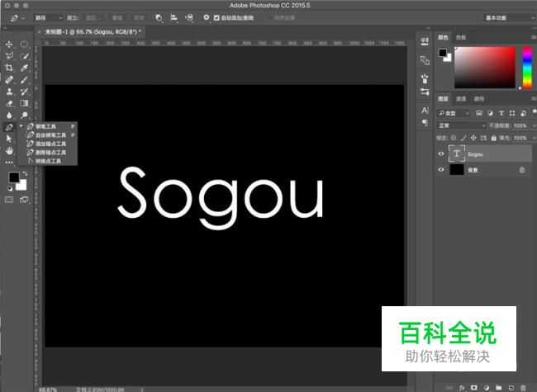Switch to the 颜色 panel tab
Viewport: 537px width, 392px height.
coord(443,37)
